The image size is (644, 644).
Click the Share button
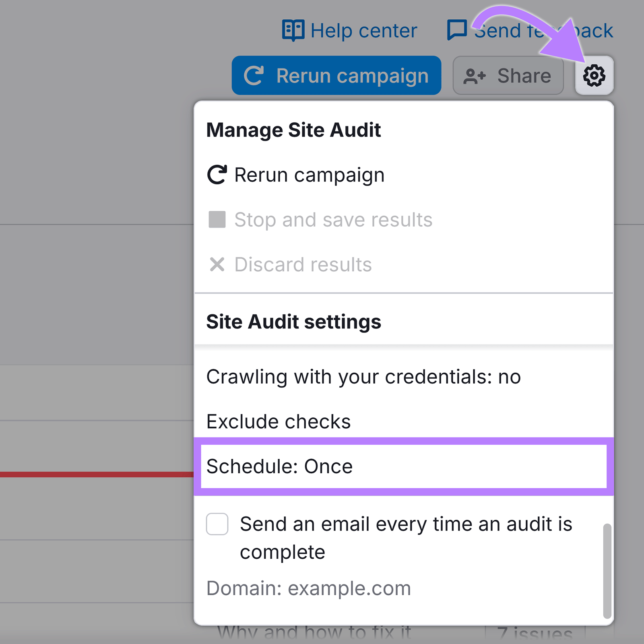point(508,75)
